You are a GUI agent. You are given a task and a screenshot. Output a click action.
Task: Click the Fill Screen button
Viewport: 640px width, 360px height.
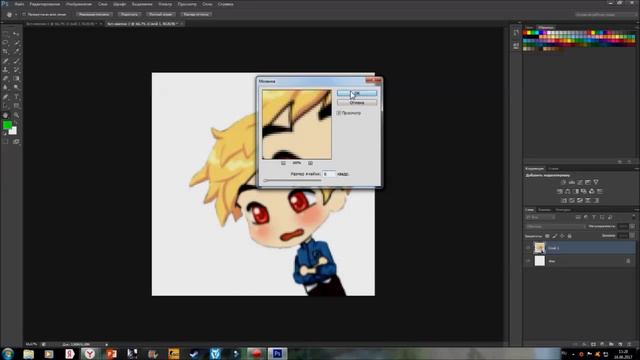tap(160, 14)
